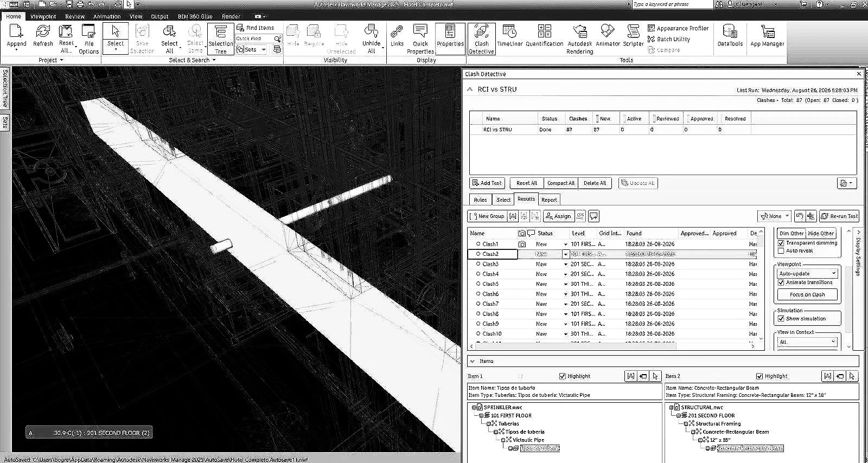Switch to the Report tab
868x463 pixels.
(x=549, y=200)
